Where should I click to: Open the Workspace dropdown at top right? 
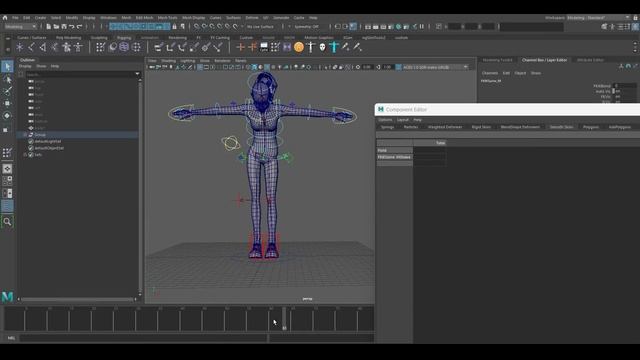[598, 18]
